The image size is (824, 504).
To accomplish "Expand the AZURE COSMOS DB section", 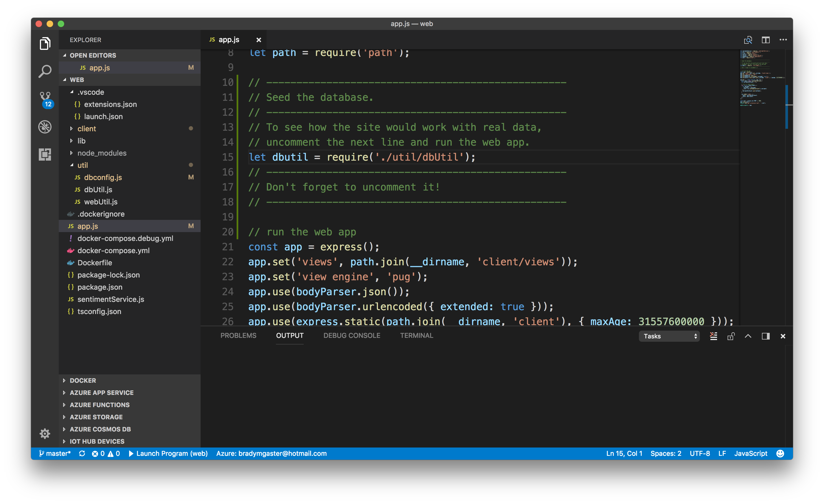I will 100,429.
